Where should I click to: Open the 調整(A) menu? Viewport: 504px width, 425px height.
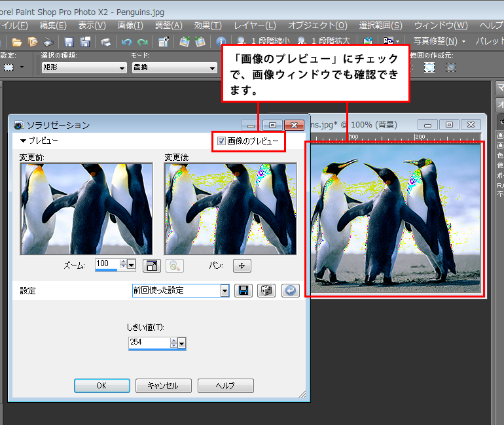click(x=168, y=25)
